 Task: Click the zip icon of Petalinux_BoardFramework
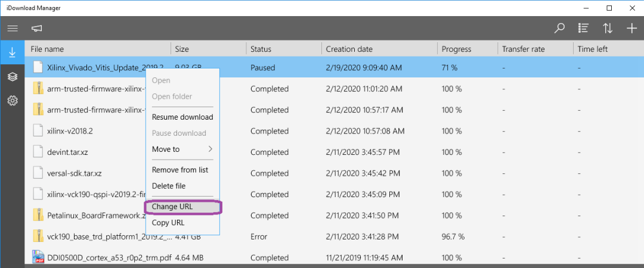pyautogui.click(x=38, y=215)
